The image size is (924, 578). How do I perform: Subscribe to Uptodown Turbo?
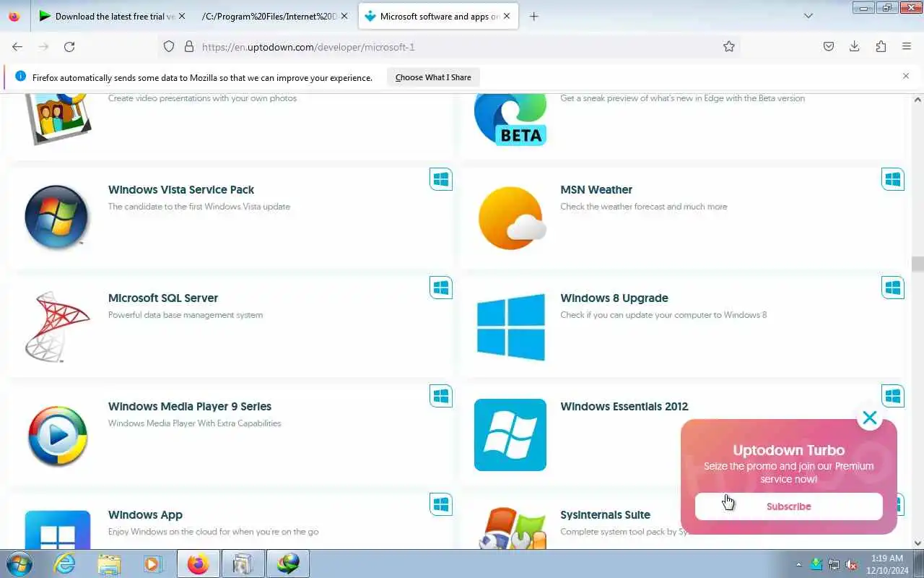788,506
